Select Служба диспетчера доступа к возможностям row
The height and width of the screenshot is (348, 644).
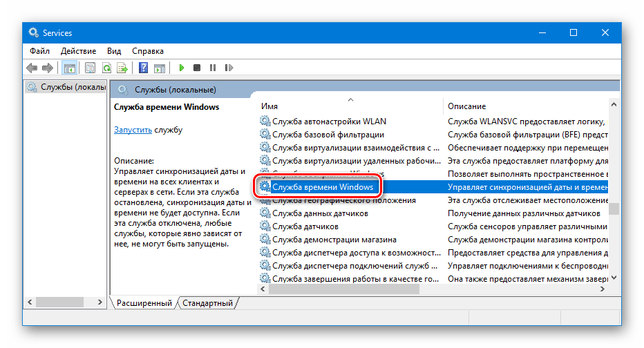(x=433, y=253)
